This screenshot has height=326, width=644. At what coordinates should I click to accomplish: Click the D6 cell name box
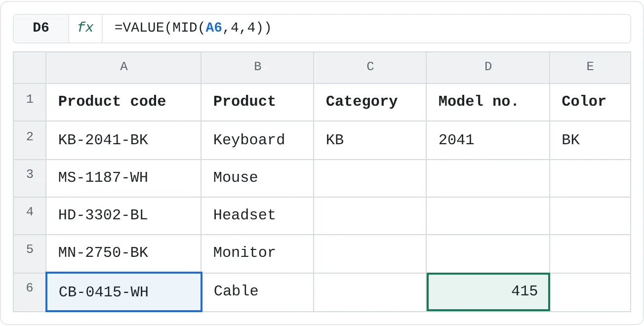pyautogui.click(x=41, y=28)
